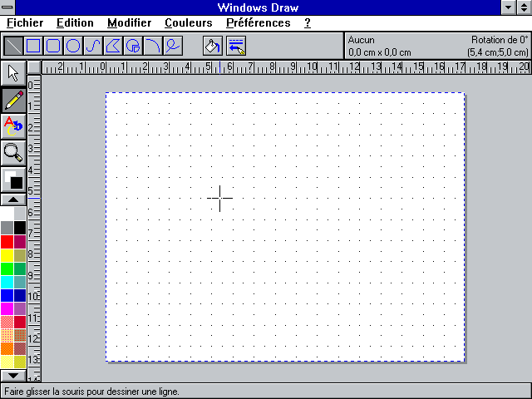Pick the white color swatch

click(x=7, y=214)
